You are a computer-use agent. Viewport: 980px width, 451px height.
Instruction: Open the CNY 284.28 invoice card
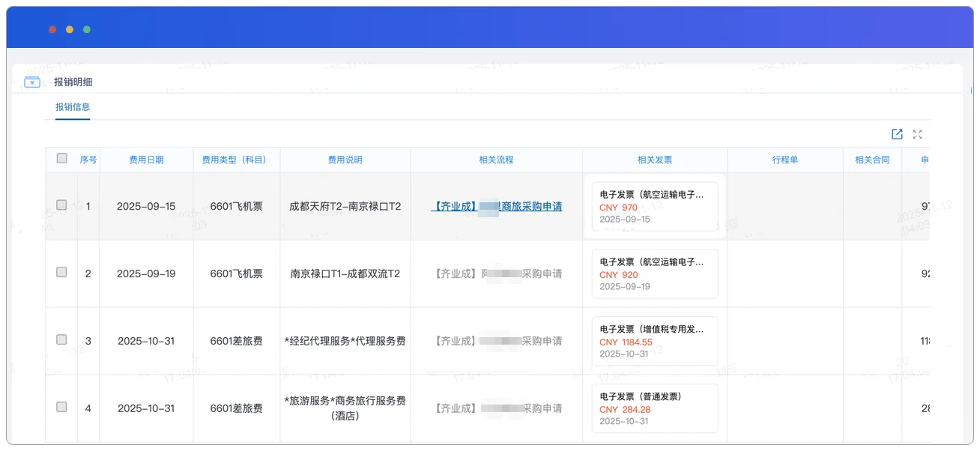pos(655,409)
